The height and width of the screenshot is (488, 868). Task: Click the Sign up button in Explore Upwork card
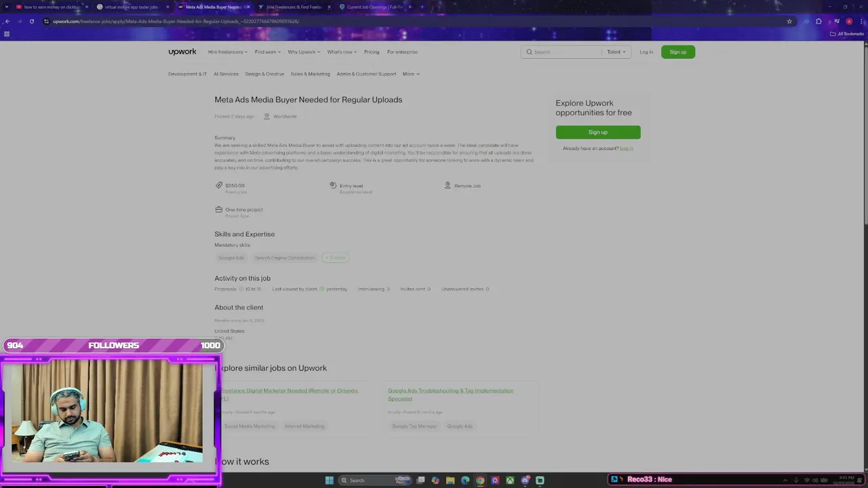coord(598,132)
